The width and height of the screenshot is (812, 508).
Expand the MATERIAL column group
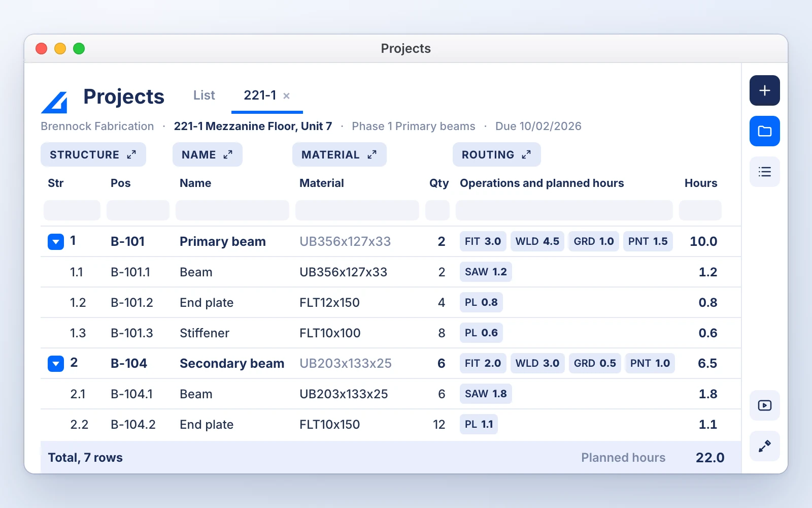tap(339, 154)
